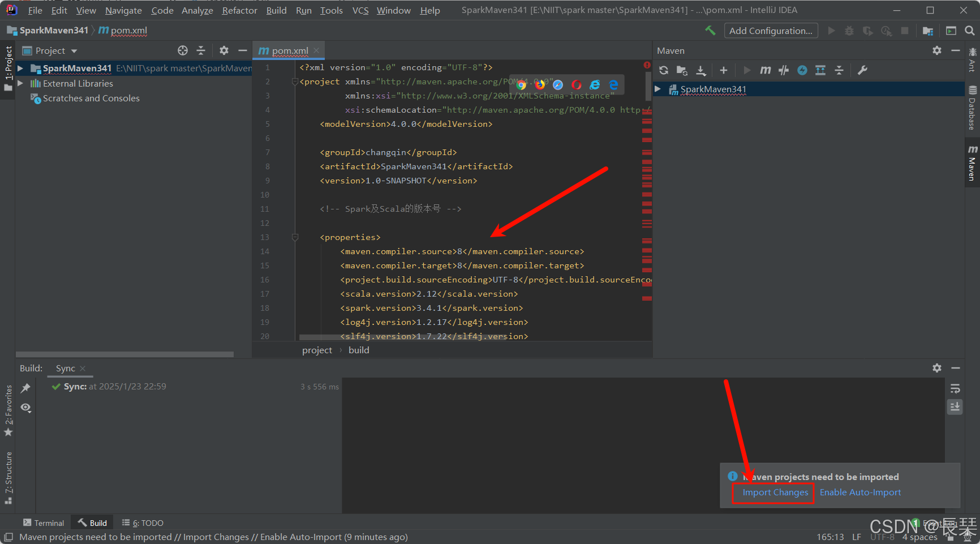The width and height of the screenshot is (980, 544).
Task: Open the Add Configuration dropdown
Action: [x=771, y=30]
